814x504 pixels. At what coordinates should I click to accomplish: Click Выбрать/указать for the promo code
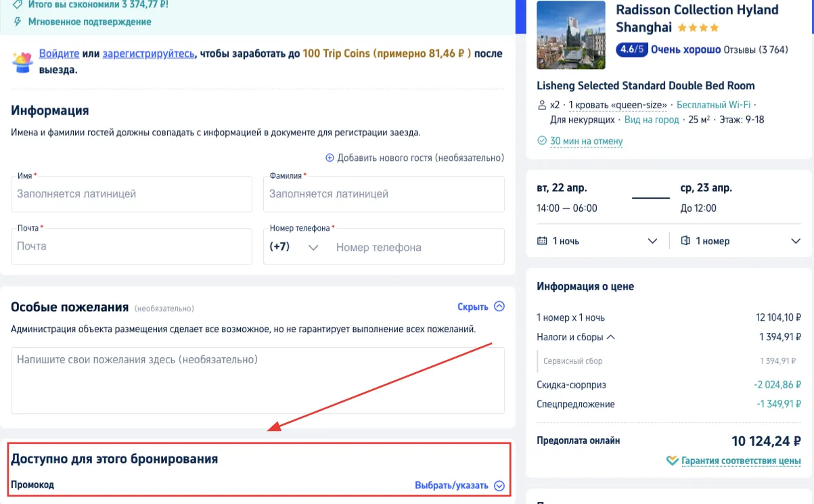coord(451,485)
